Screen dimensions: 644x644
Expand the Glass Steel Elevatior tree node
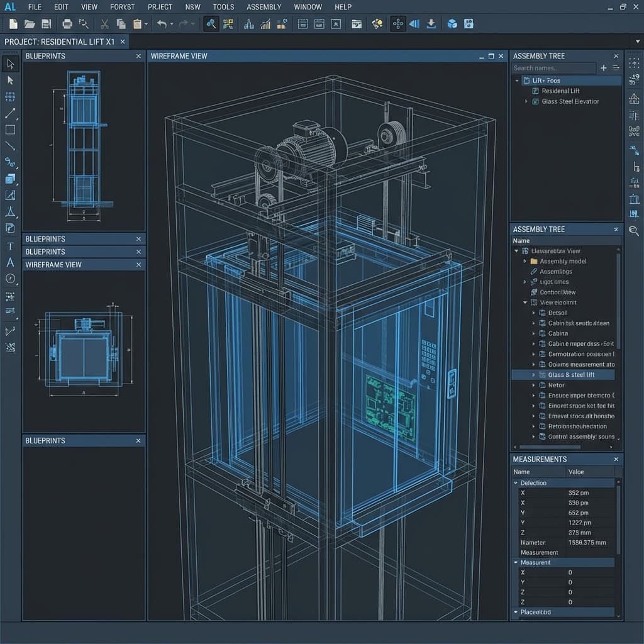coord(526,101)
